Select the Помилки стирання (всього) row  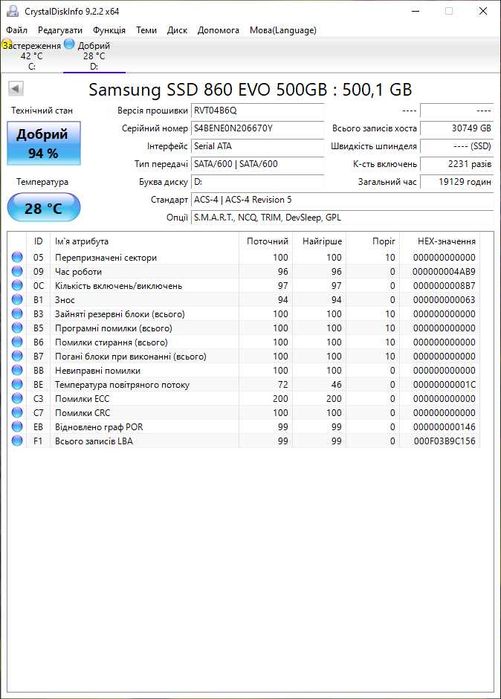click(244, 342)
